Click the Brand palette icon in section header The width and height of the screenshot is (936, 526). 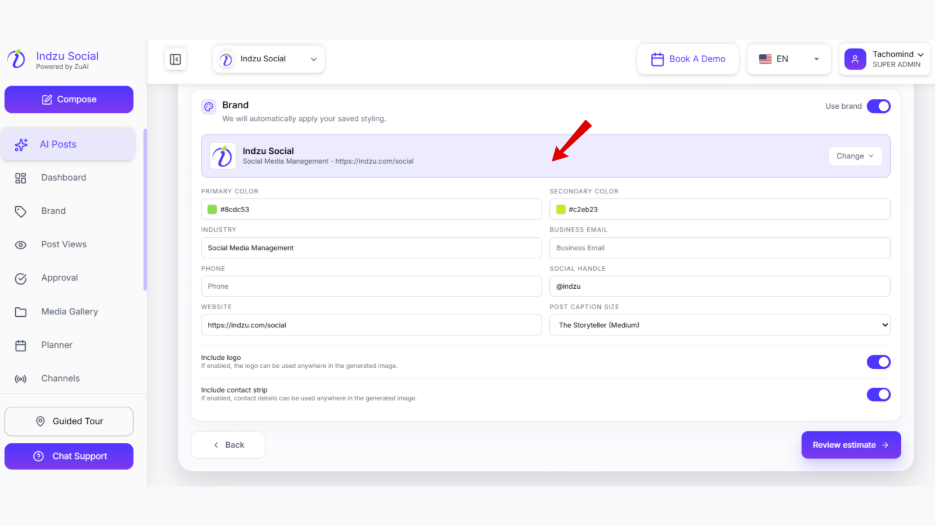(x=208, y=107)
